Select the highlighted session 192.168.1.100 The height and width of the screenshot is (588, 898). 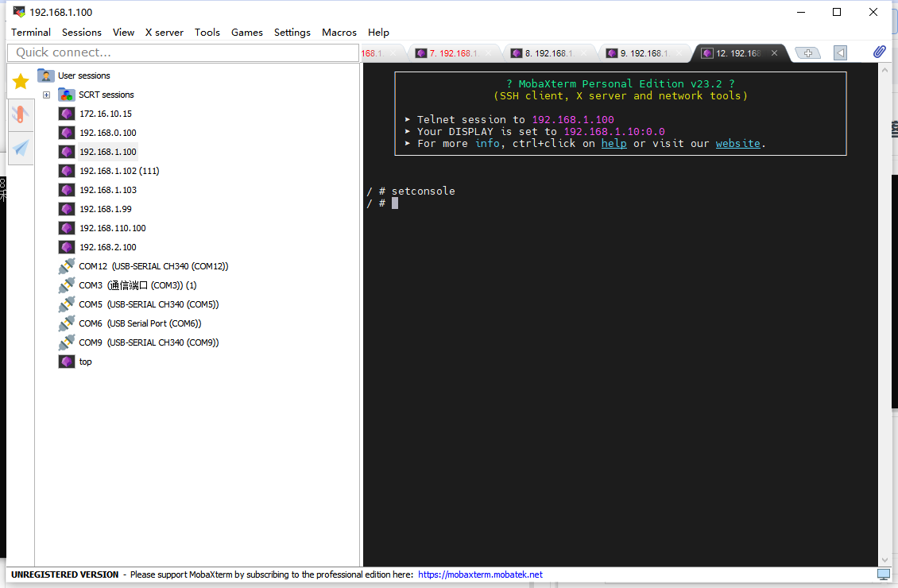(107, 152)
